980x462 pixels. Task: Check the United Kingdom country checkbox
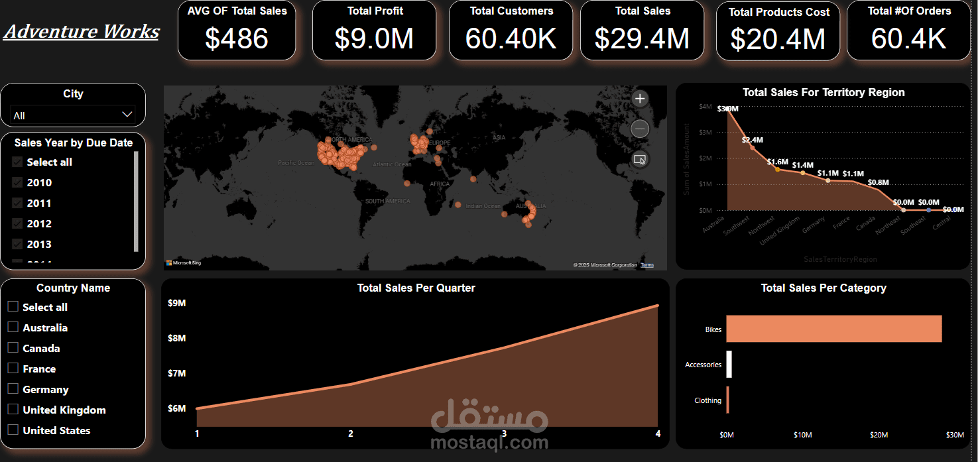point(13,410)
